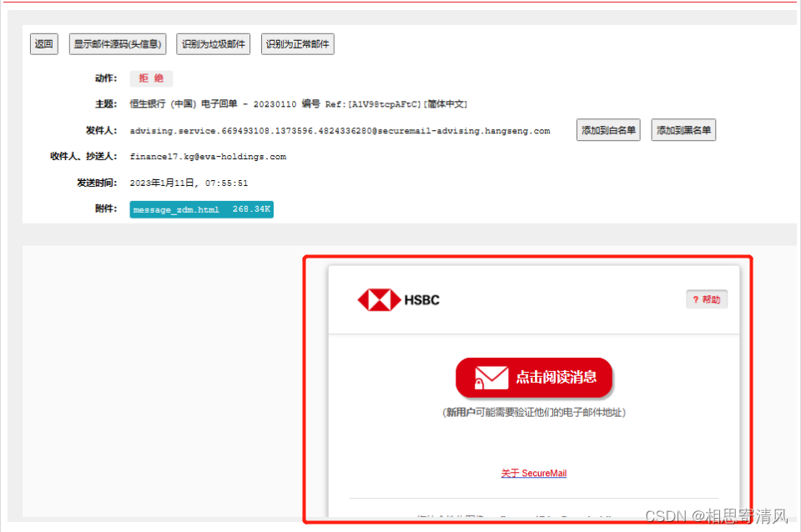
Task: Mark as normal mail with 识别为正常邮件
Action: (297, 44)
